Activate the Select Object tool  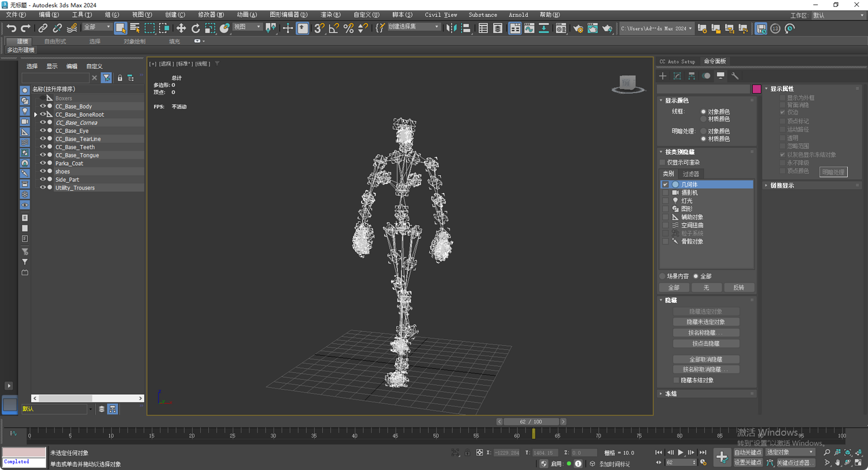tap(120, 28)
